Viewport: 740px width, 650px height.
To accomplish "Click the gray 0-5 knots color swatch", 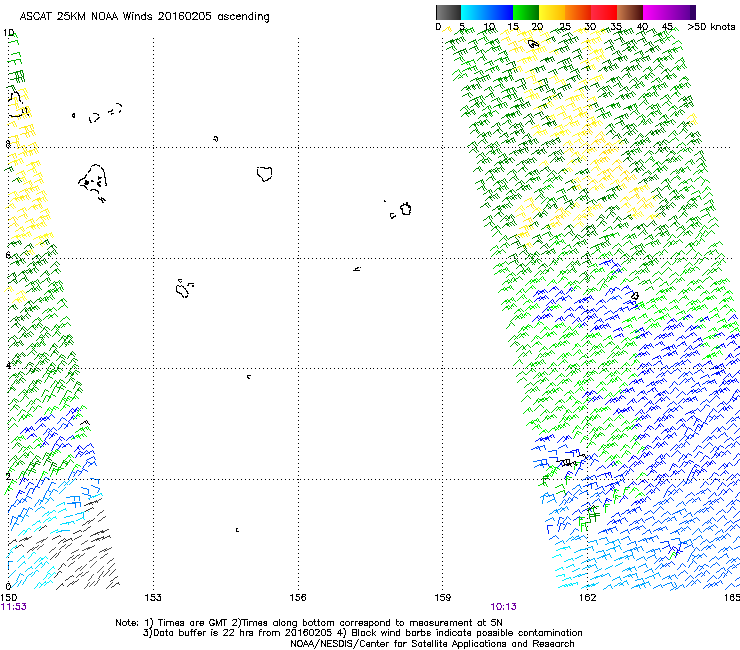I will (448, 12).
